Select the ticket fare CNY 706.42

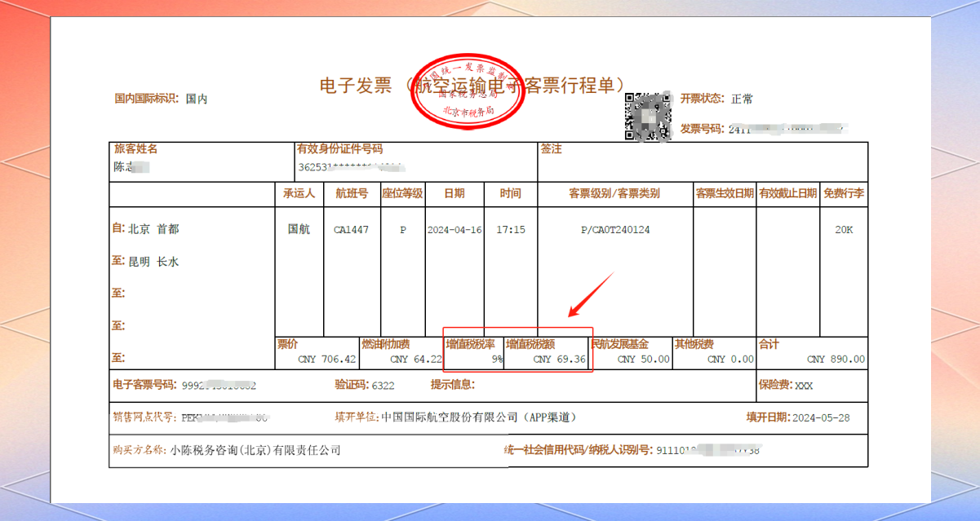327,360
